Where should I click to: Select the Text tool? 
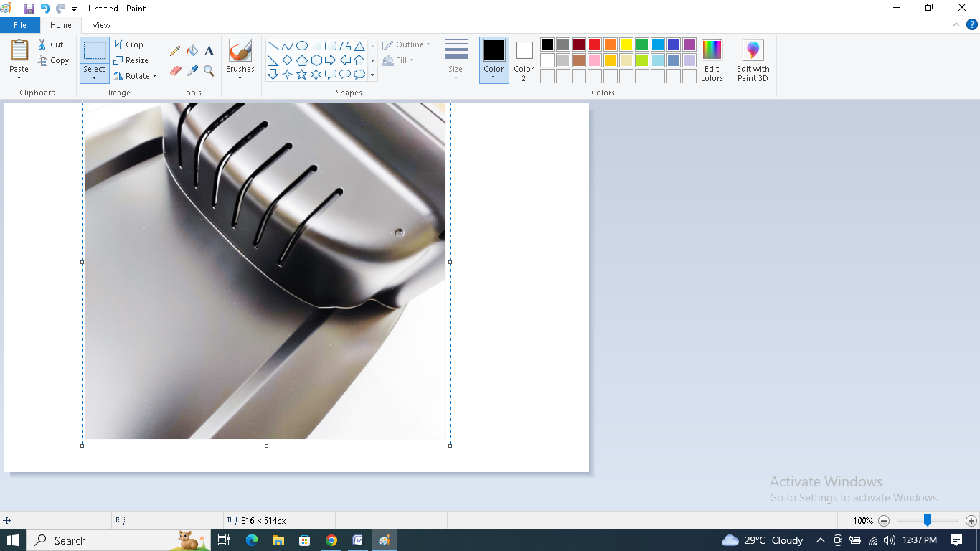209,51
